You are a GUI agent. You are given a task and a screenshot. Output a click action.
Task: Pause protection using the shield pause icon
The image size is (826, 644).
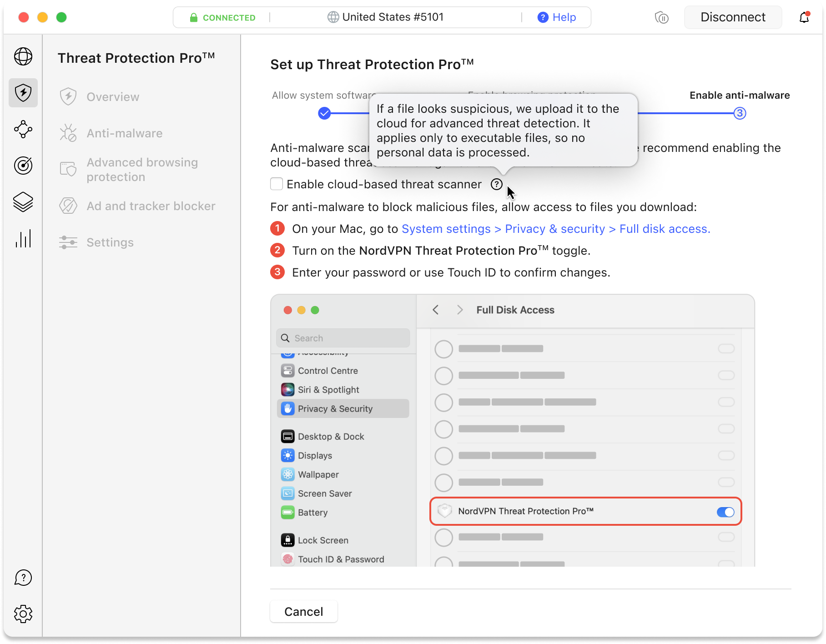(662, 17)
